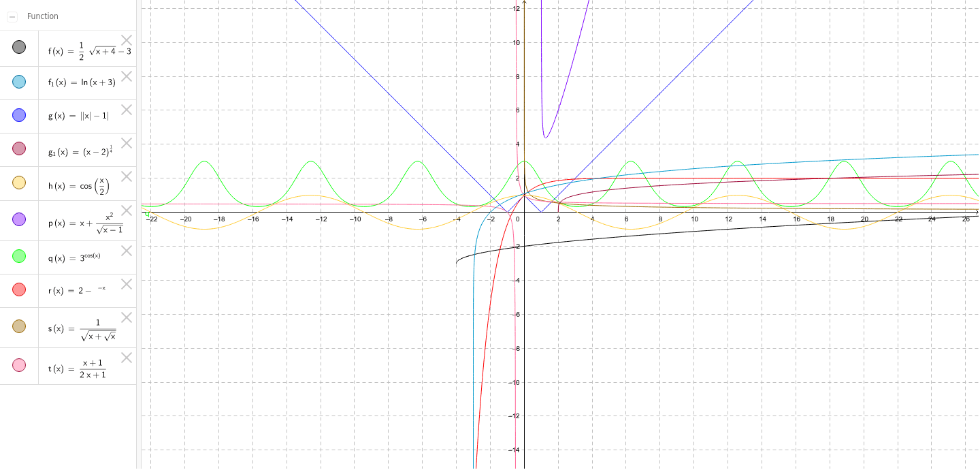Hide g(x) = ||x|−1| via its blue circle
The width and height of the screenshot is (980, 470).
click(x=19, y=115)
